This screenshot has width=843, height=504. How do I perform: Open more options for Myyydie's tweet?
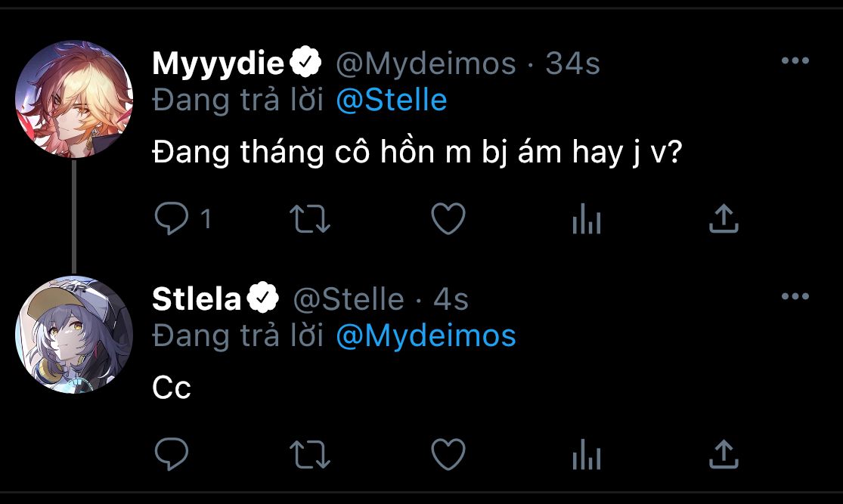tap(795, 62)
